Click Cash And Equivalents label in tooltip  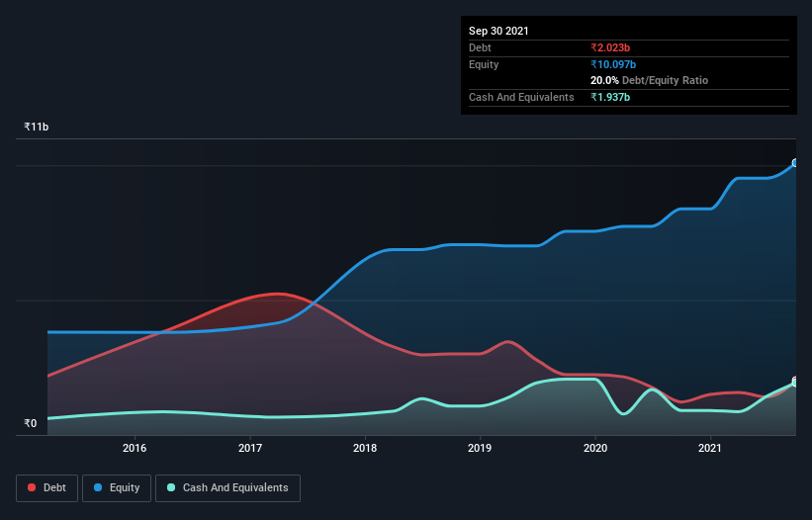pyautogui.click(x=521, y=97)
